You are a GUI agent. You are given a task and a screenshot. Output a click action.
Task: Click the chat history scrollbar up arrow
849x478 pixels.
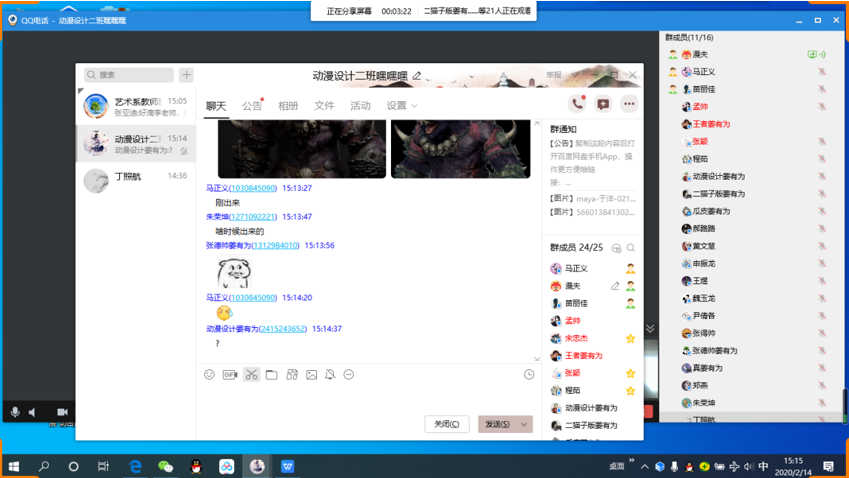click(x=537, y=124)
